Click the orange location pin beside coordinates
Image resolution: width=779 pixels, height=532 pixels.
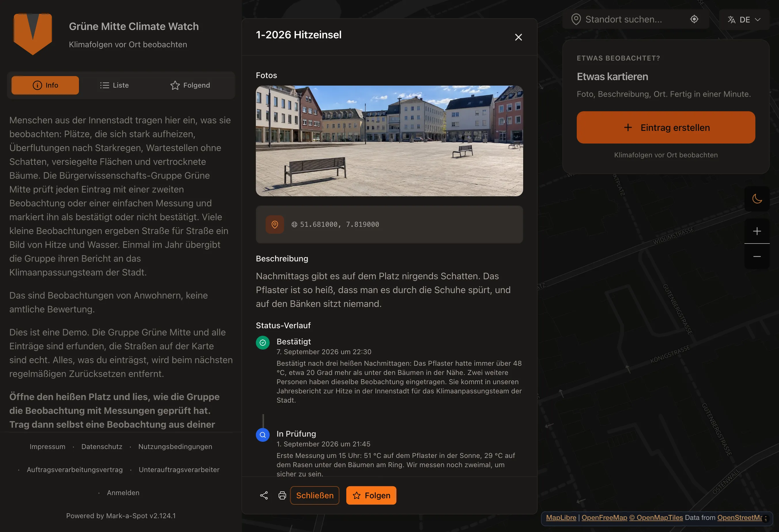point(275,224)
